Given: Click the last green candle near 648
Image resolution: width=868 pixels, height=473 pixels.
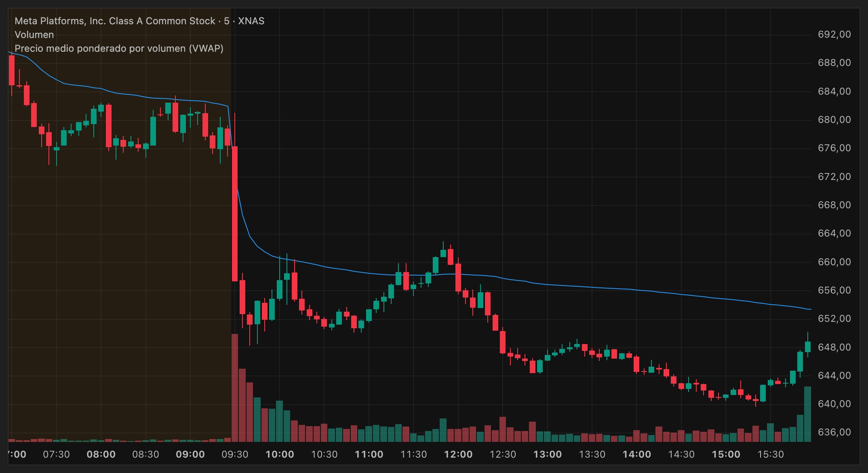Looking at the screenshot, I should tap(808, 347).
